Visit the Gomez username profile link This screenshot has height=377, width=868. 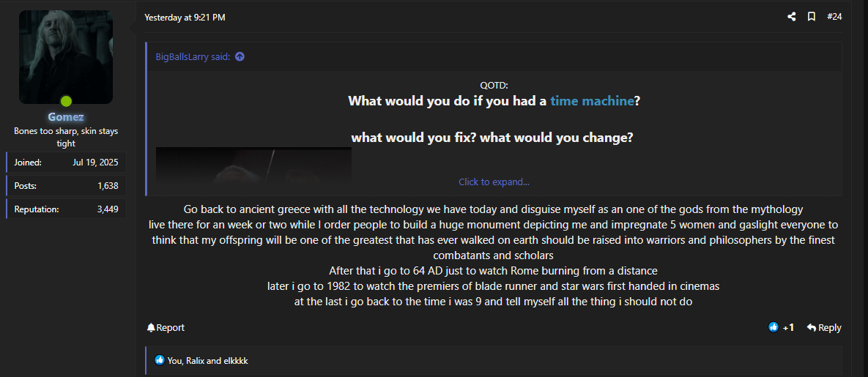pyautogui.click(x=66, y=117)
